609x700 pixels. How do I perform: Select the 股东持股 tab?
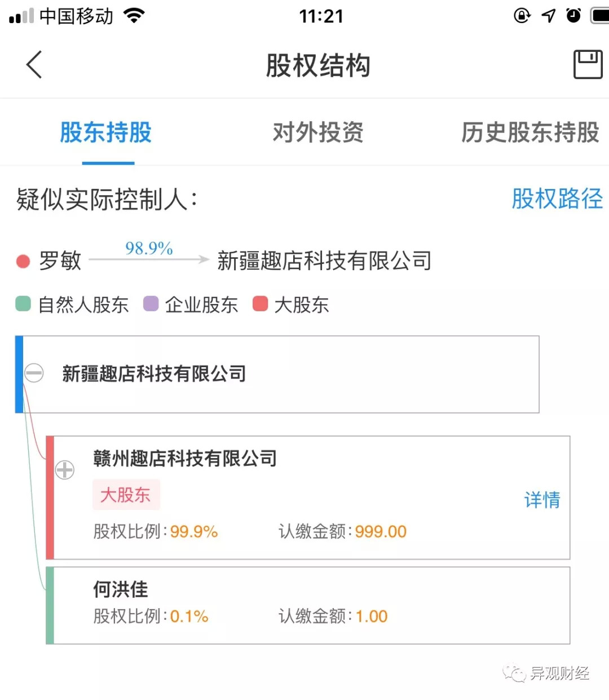click(106, 133)
